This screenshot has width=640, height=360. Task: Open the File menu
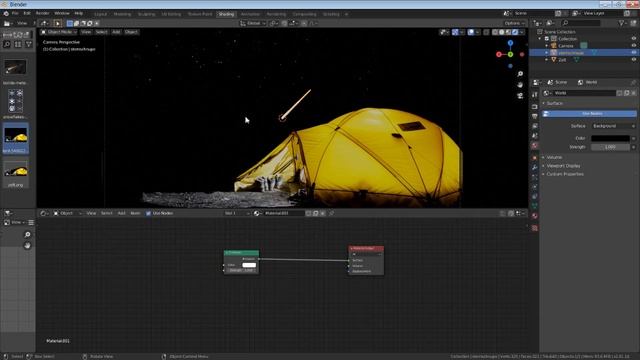[x=15, y=13]
